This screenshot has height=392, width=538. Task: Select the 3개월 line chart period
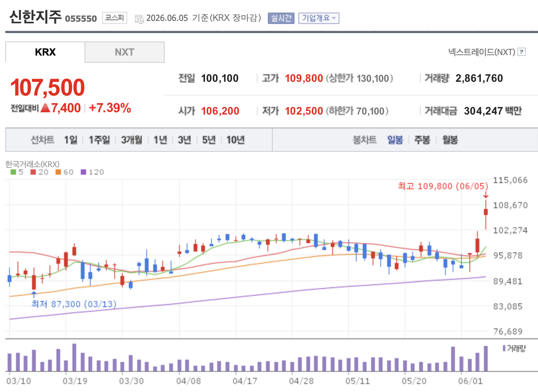[131, 140]
